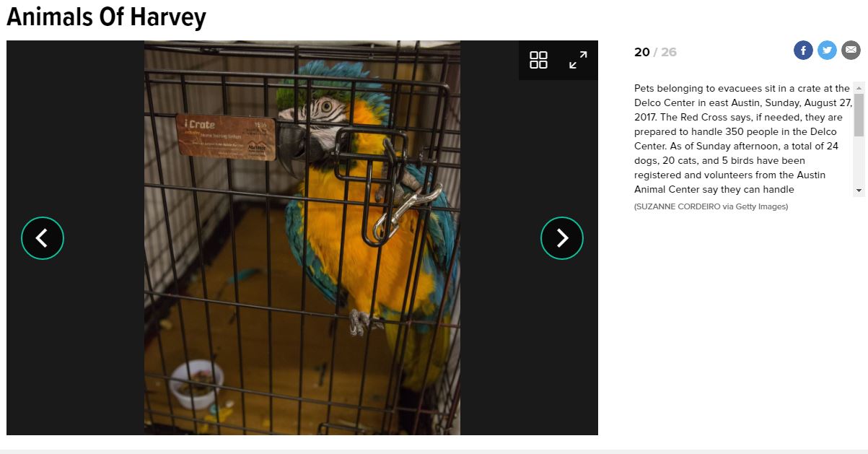Click the photo caption text about evacuees' pets
This screenshot has width=868, height=454.
pos(743,139)
